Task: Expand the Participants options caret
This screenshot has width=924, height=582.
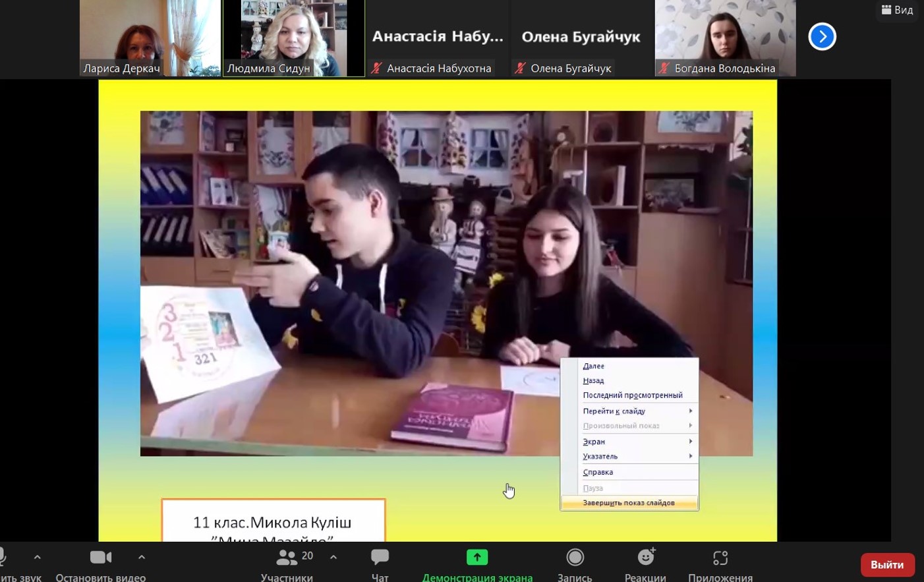Action: 333,557
